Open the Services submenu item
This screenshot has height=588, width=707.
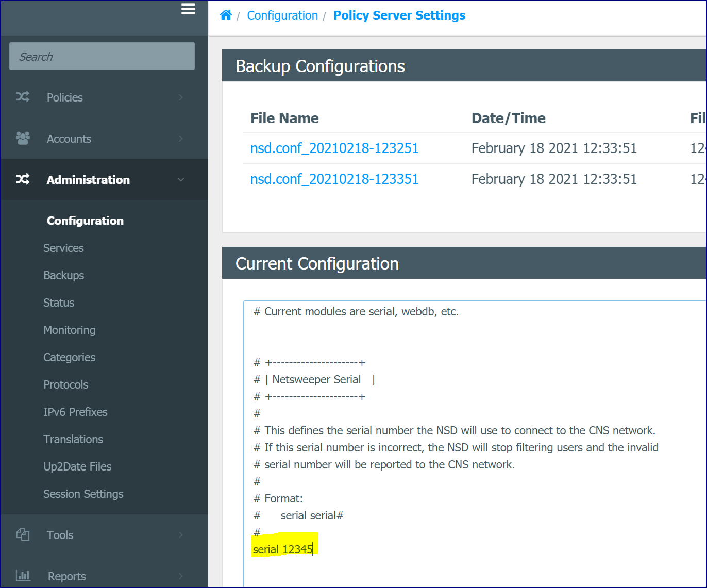(63, 248)
